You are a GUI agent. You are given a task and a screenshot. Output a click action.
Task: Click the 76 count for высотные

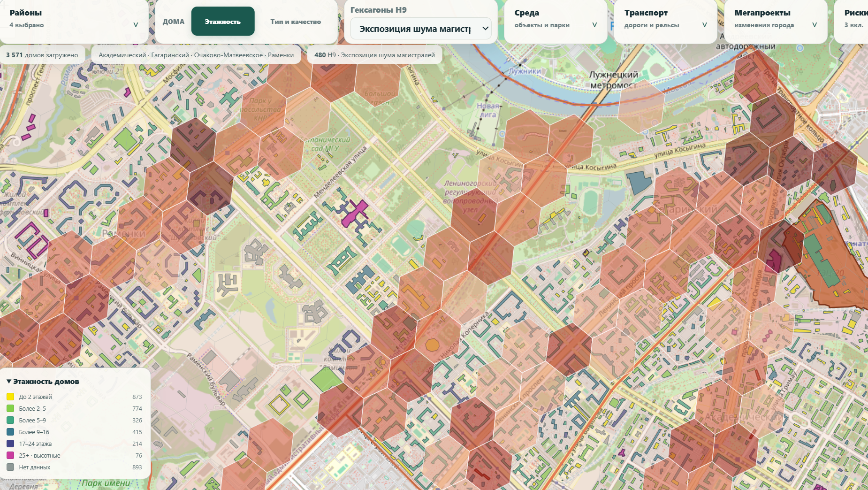point(139,455)
